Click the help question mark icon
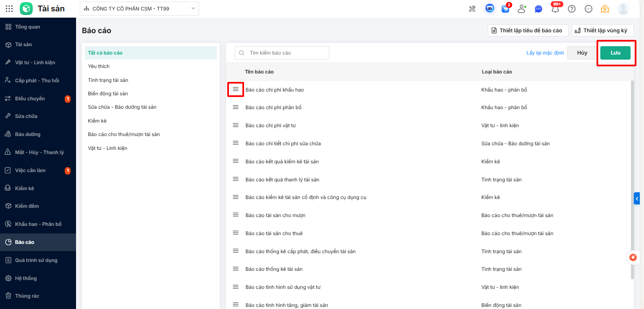The height and width of the screenshot is (309, 644). click(x=572, y=8)
